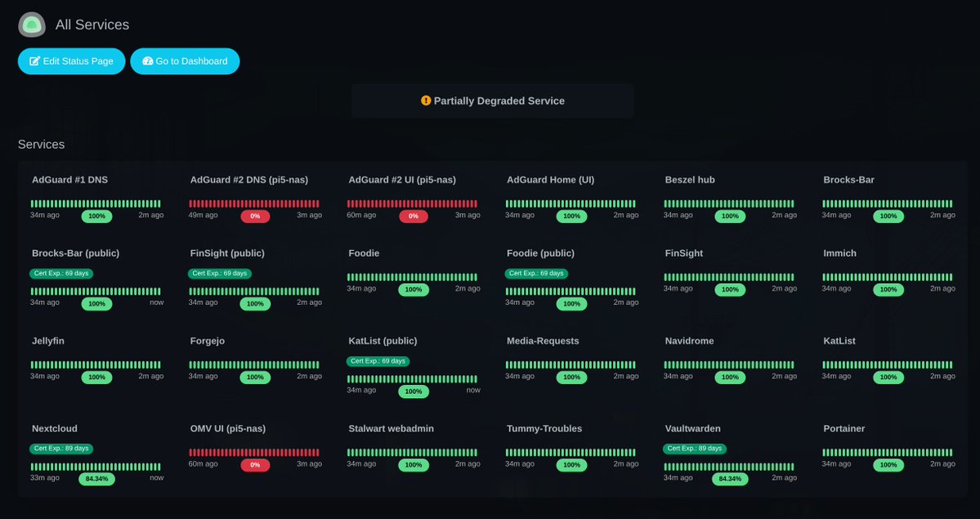Select the AdGuard Home (UI) name

pyautogui.click(x=551, y=180)
